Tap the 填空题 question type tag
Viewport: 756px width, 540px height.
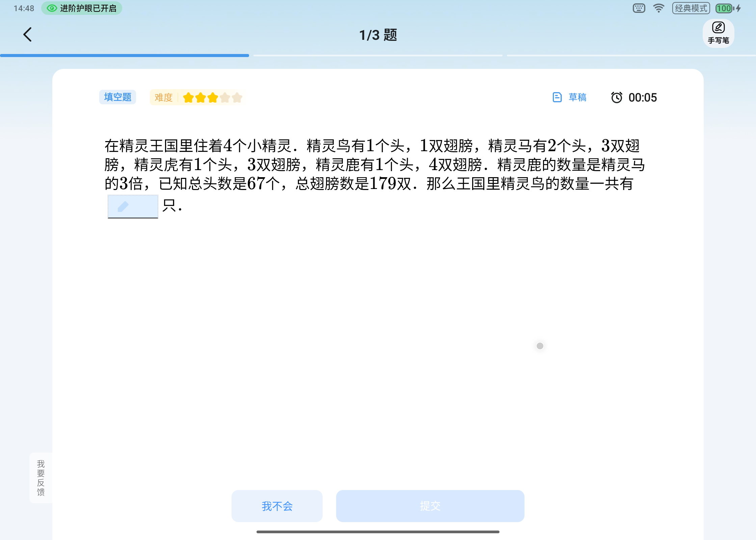[117, 97]
